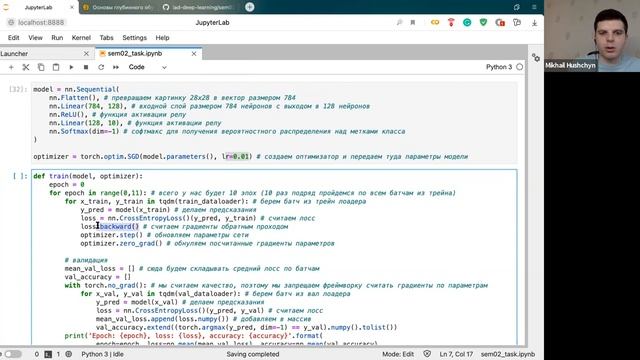Click the localhost:8888 address field

pos(41,22)
